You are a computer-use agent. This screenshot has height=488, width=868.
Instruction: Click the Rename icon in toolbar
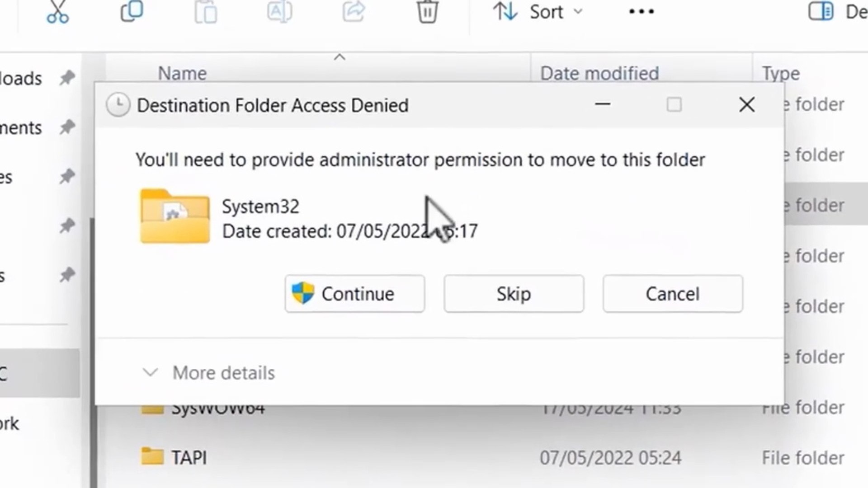click(x=279, y=12)
